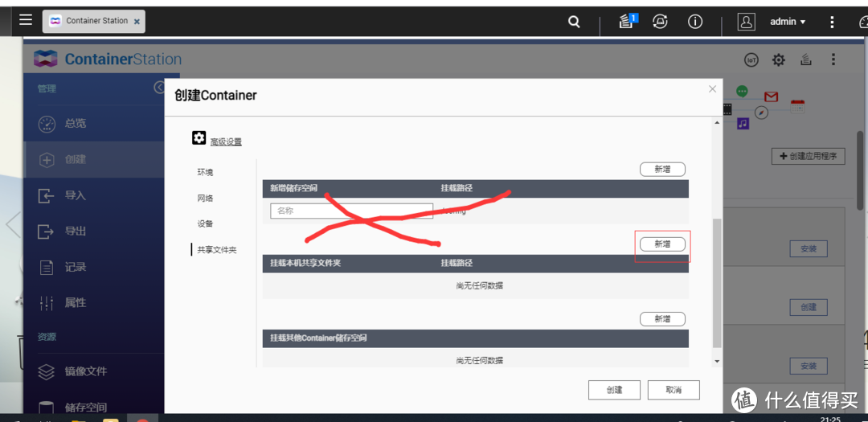Click the red calendar icon
Screen dimensions: 868x422
point(798,106)
